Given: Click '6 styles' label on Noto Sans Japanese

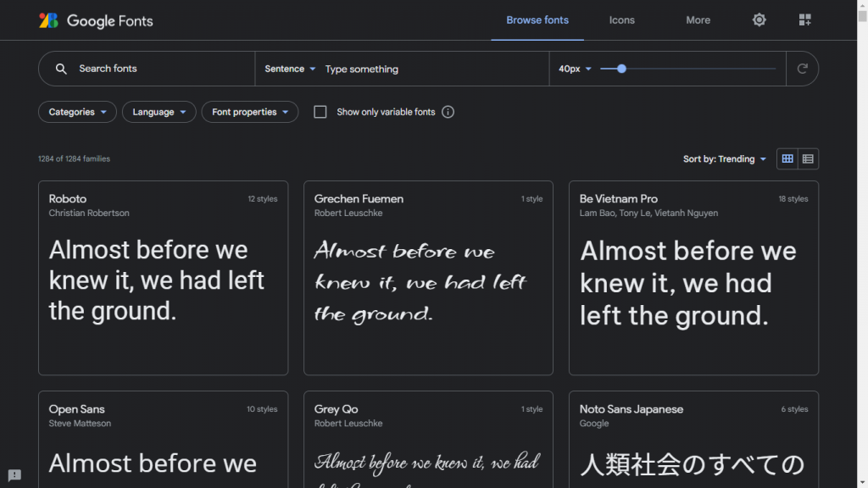Looking at the screenshot, I should click(794, 409).
